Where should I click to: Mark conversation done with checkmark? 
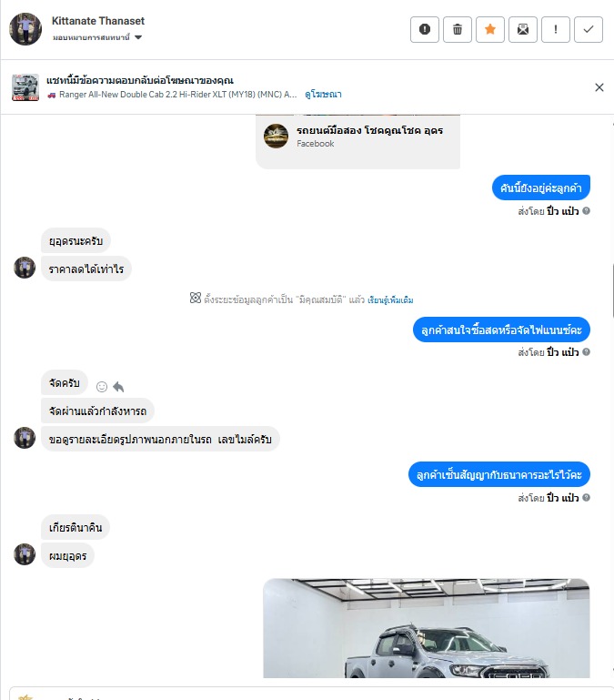[589, 29]
